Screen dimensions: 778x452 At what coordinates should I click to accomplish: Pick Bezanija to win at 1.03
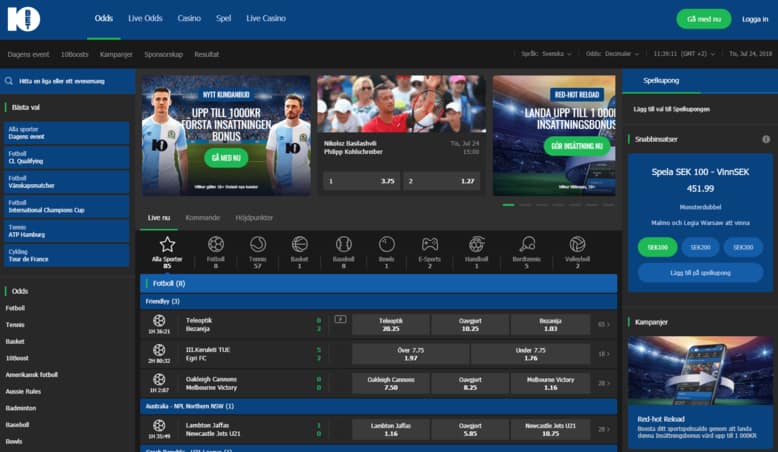pyautogui.click(x=550, y=324)
